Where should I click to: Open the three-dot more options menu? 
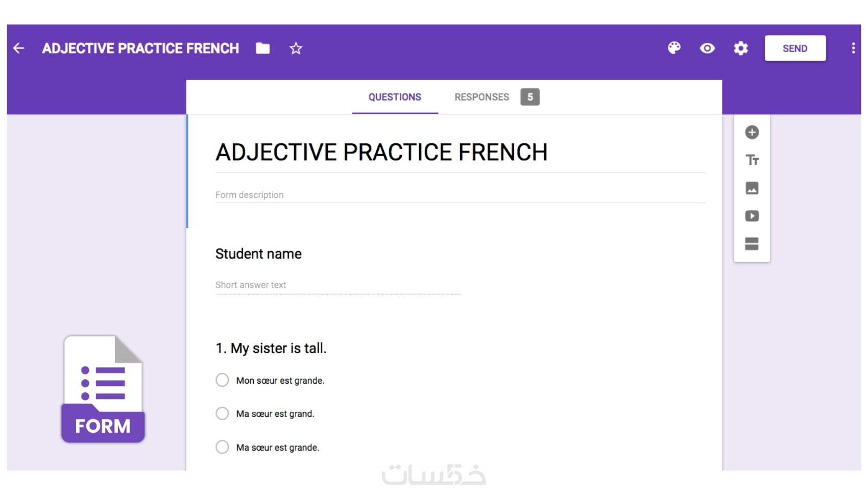(853, 48)
